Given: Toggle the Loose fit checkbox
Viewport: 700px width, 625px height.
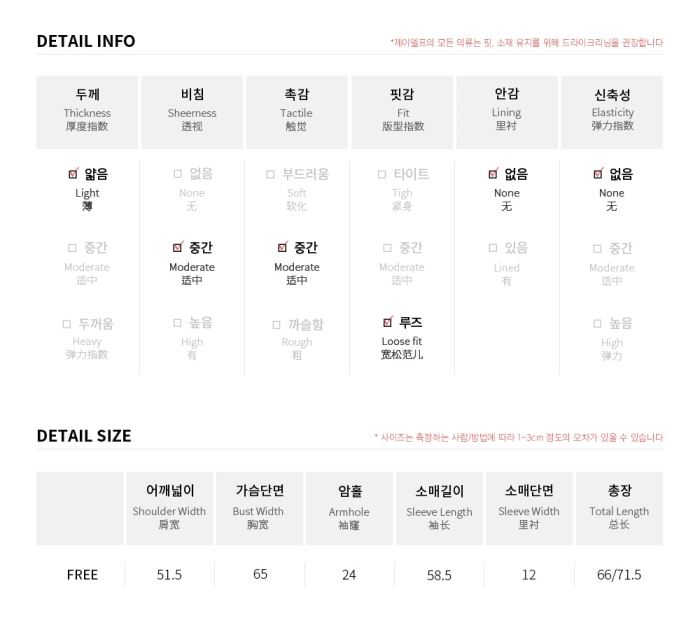Looking at the screenshot, I should [x=388, y=322].
